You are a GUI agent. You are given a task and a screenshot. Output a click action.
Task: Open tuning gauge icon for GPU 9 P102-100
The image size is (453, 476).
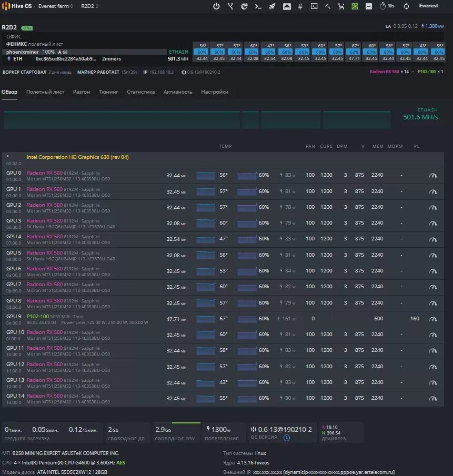[x=433, y=319]
